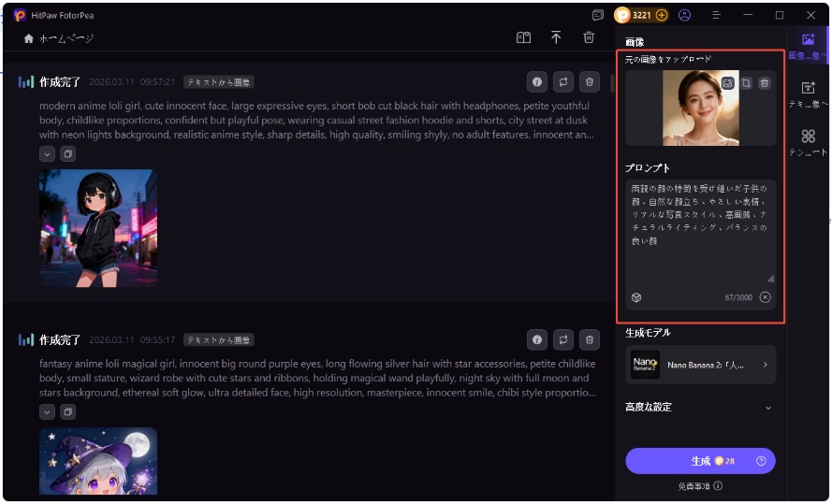Show info for the 09:55:17 generation

coord(537,339)
